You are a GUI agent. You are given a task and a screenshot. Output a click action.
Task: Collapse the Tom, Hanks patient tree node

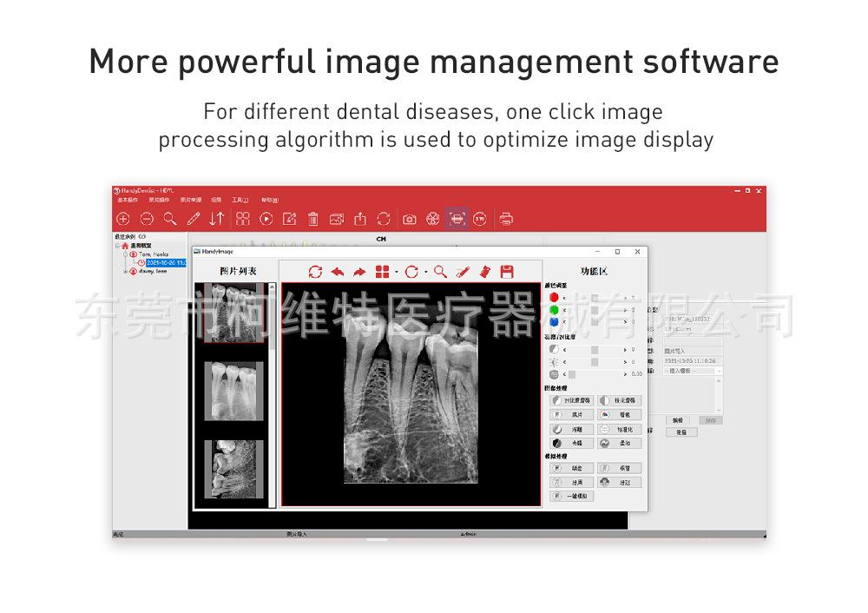(126, 254)
